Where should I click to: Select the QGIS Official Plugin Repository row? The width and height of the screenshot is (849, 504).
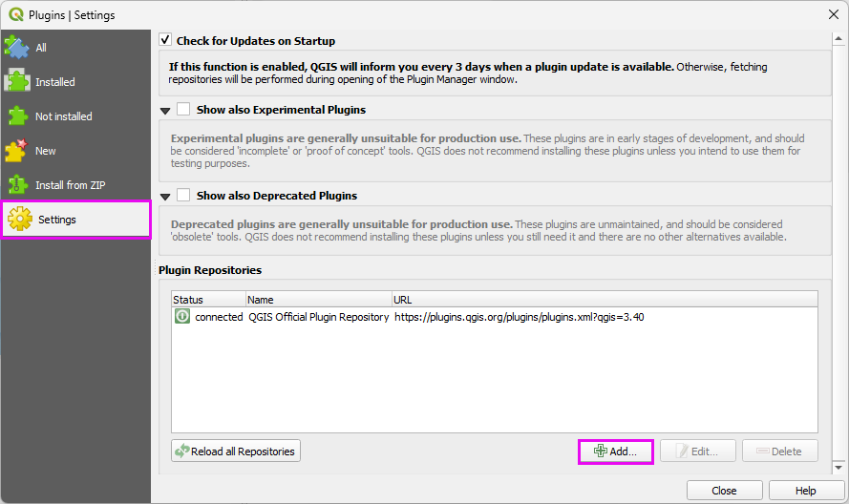[x=318, y=317]
